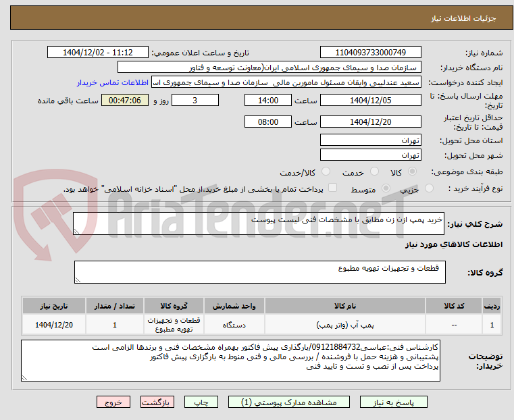This screenshot has height=420, width=514.
Task: Open مشاهده مدارک پیوستی (1) button
Action: pos(289,402)
